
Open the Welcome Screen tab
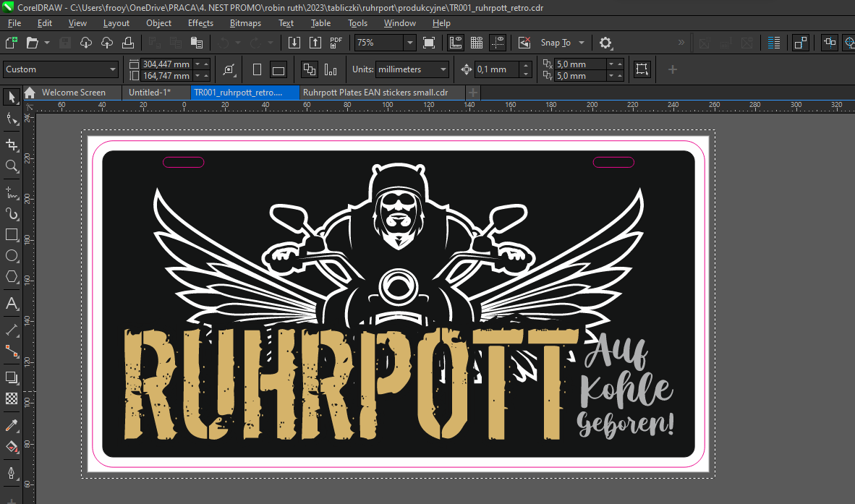72,93
